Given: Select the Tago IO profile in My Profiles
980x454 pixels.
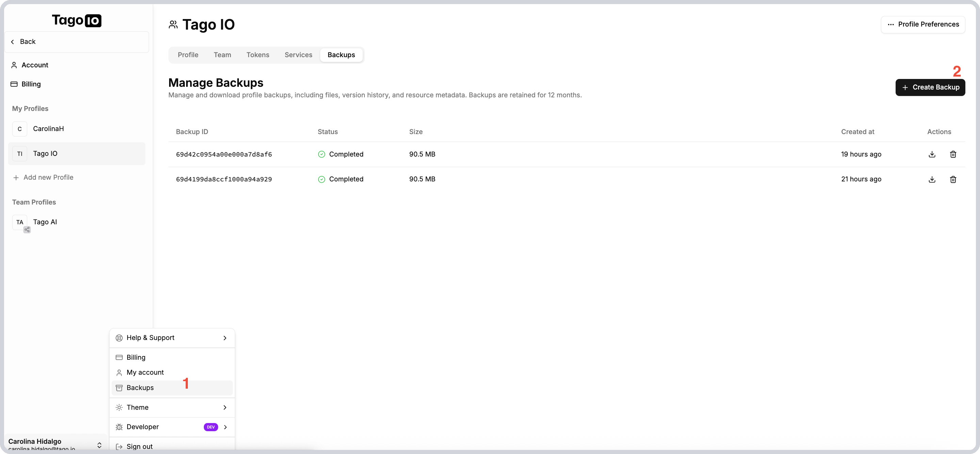Looking at the screenshot, I should click(x=45, y=153).
